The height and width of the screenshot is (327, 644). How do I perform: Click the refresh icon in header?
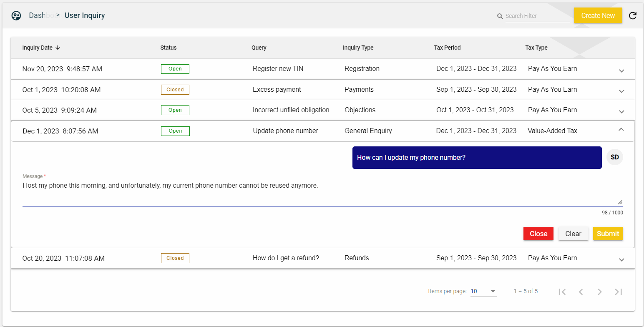coord(632,16)
